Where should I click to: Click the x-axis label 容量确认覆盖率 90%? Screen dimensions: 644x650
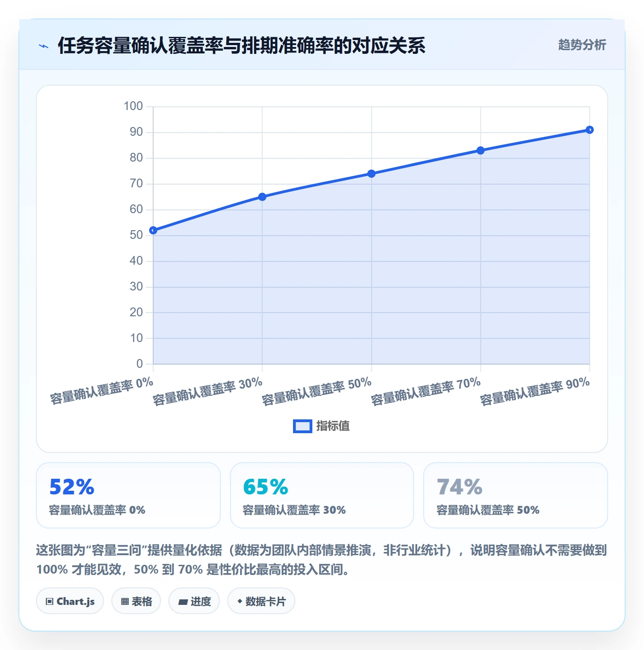(x=535, y=392)
